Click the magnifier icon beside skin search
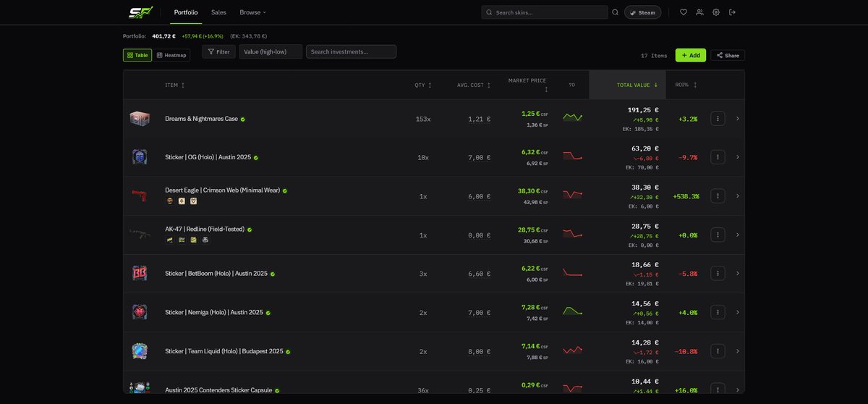 (x=616, y=12)
